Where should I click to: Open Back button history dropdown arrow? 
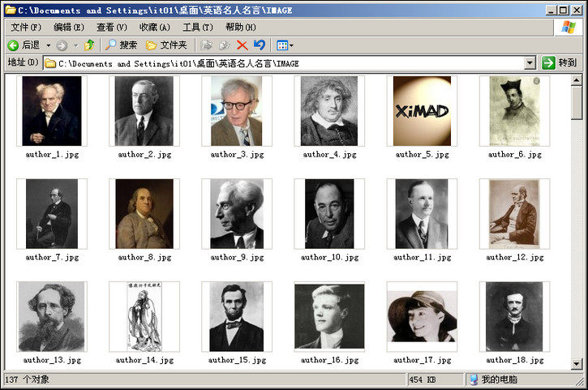coord(49,45)
